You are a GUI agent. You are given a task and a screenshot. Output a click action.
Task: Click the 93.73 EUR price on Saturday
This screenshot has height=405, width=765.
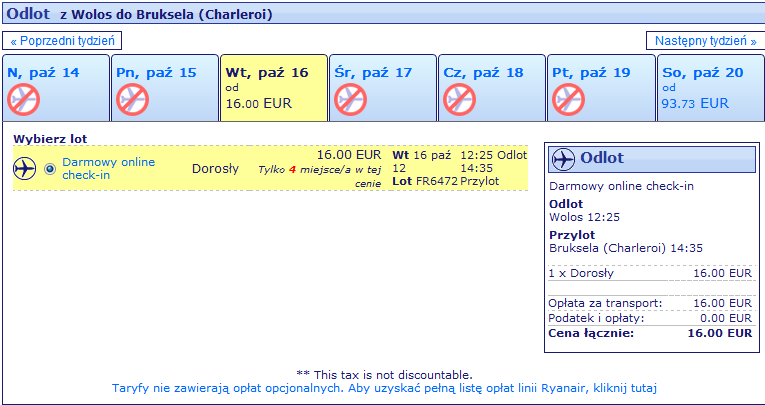(695, 103)
